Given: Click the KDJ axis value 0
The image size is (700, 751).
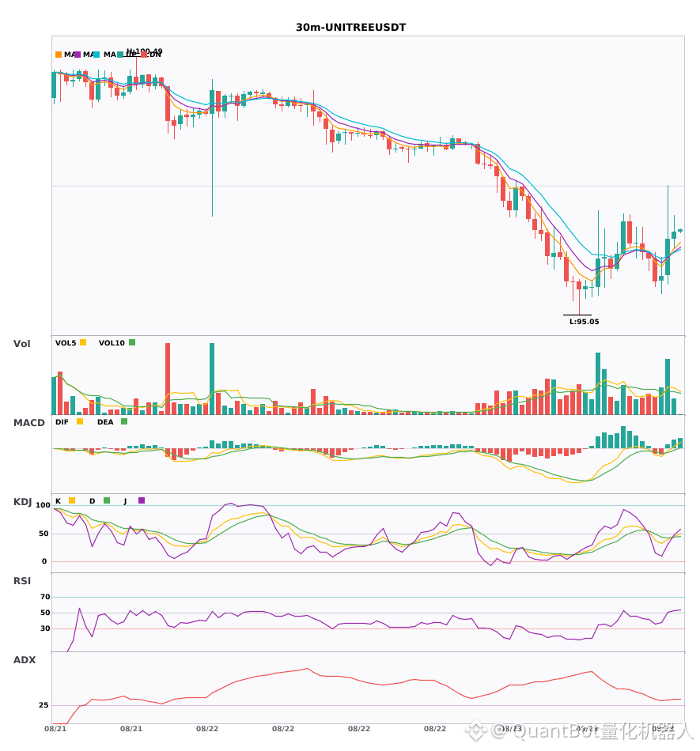Looking at the screenshot, I should pos(44,561).
